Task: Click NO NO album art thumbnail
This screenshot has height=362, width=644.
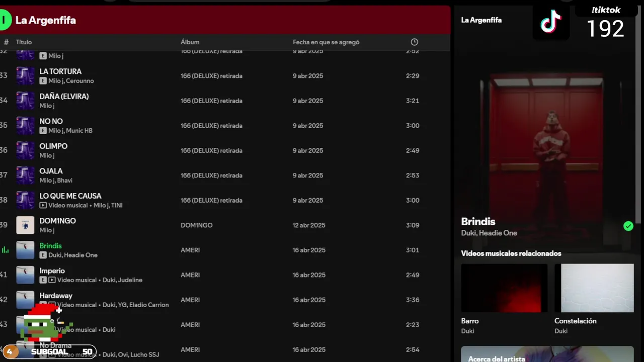Action: point(25,126)
